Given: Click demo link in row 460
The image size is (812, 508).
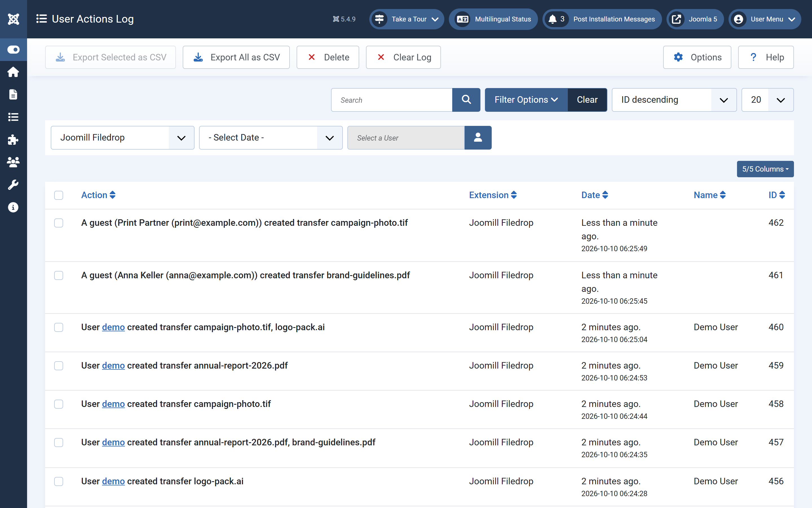Looking at the screenshot, I should click(113, 327).
